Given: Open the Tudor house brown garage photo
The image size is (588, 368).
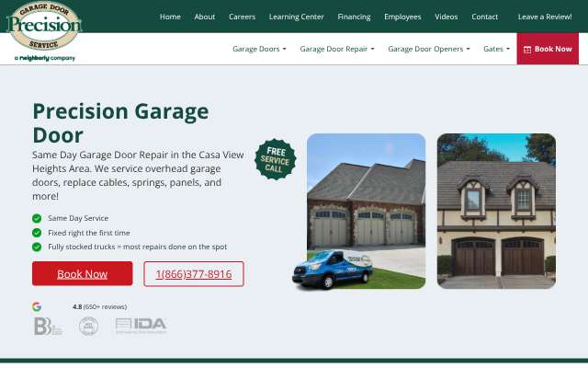Looking at the screenshot, I should (496, 211).
